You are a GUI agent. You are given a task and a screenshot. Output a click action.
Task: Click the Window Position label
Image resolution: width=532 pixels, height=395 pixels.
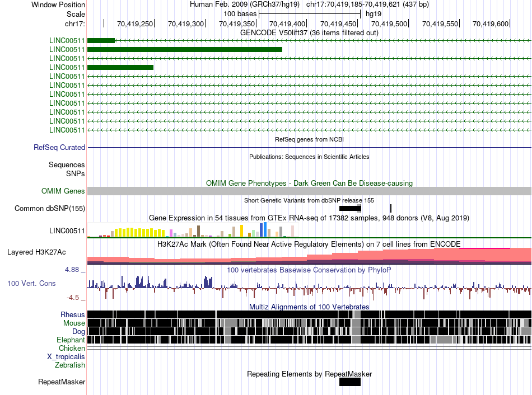click(x=58, y=4)
